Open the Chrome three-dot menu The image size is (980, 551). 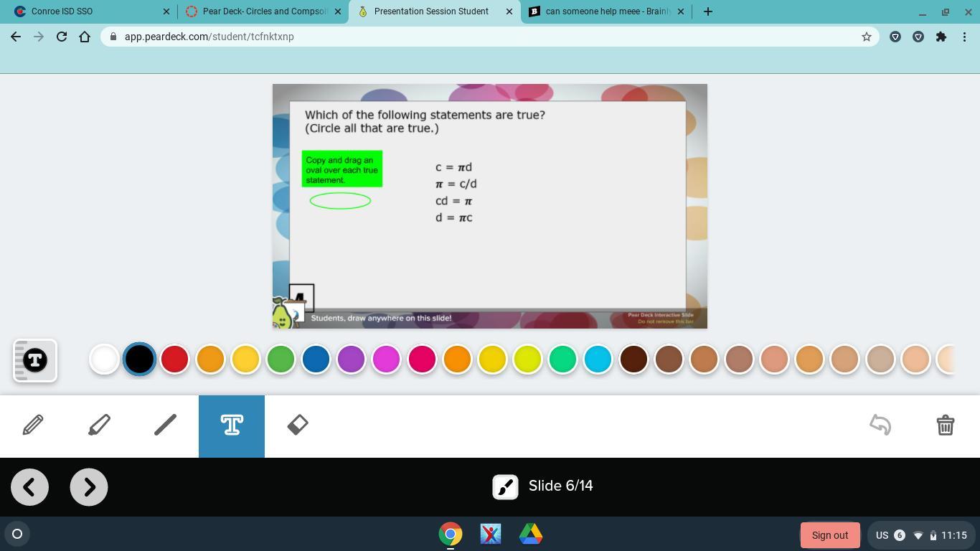tap(964, 37)
